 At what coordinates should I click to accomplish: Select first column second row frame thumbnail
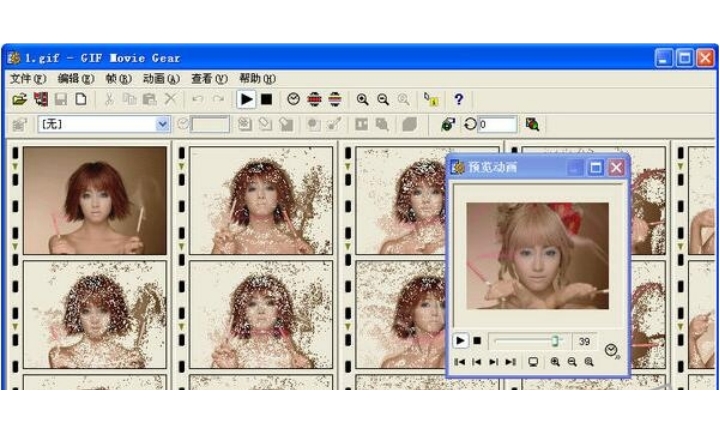point(95,314)
